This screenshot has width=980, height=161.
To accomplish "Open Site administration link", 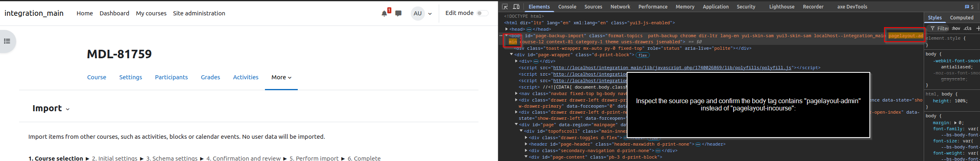I will click(x=199, y=13).
